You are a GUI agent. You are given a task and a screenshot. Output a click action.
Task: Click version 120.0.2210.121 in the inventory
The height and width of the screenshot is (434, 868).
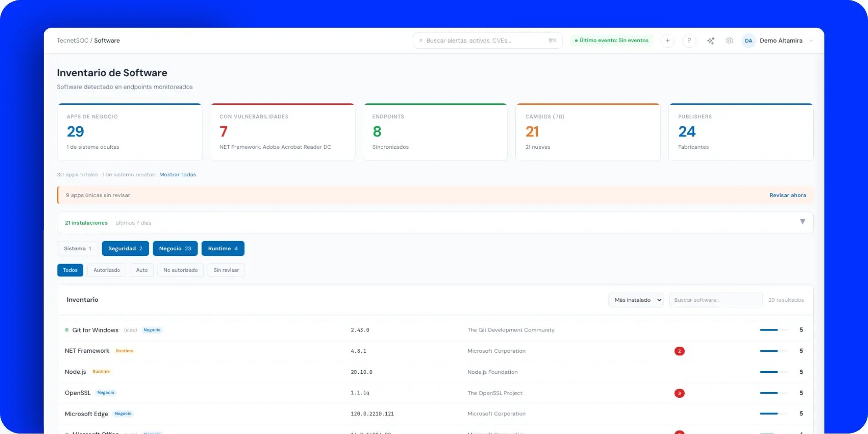click(x=372, y=414)
